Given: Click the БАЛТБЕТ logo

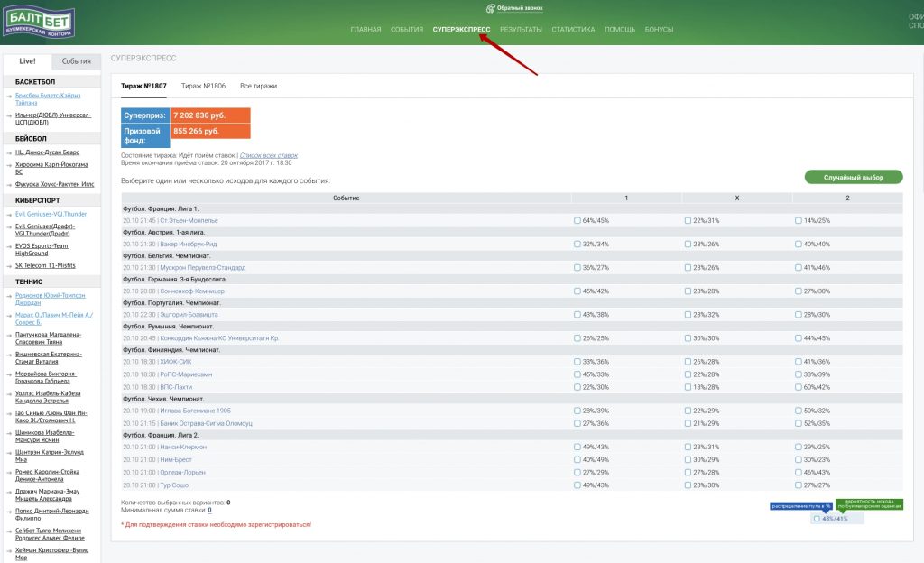Looking at the screenshot, I should (x=38, y=22).
